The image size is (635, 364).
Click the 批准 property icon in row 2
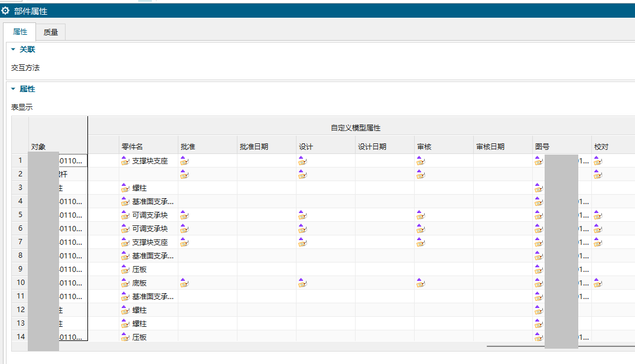coord(184,174)
